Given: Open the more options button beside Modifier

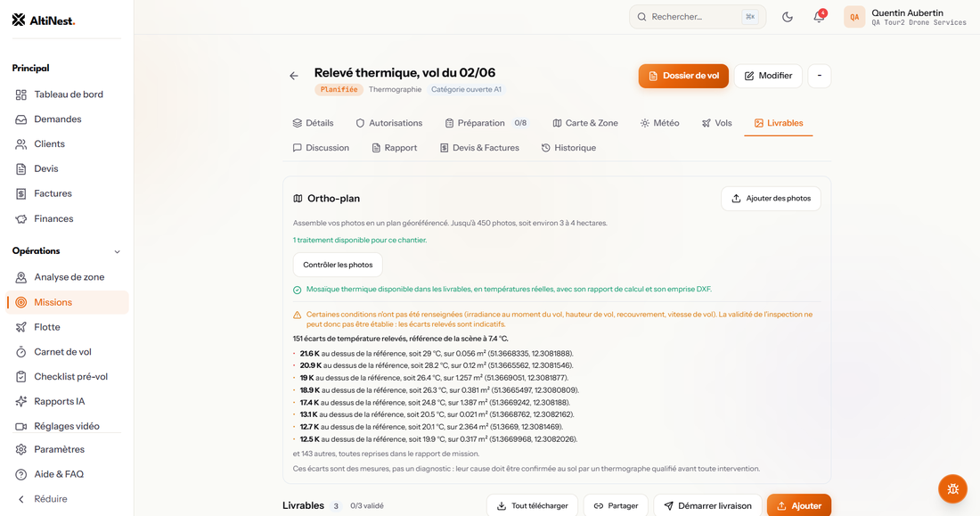Looking at the screenshot, I should click(x=820, y=76).
